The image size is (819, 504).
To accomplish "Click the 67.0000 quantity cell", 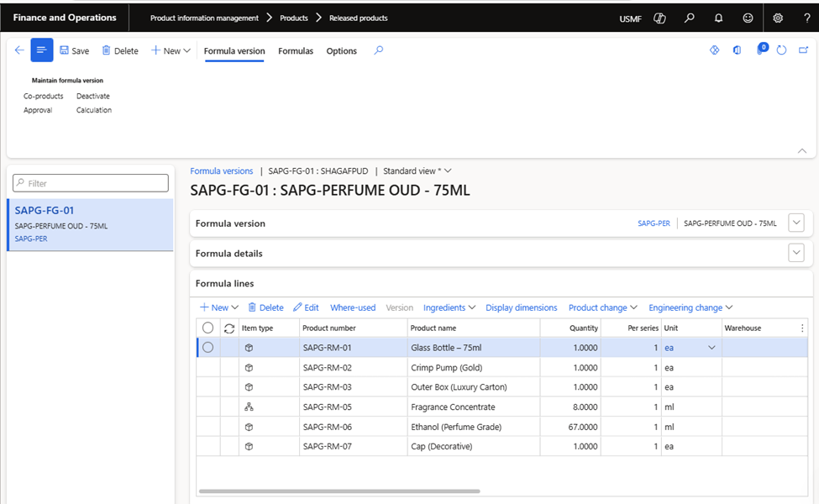I will (x=570, y=427).
